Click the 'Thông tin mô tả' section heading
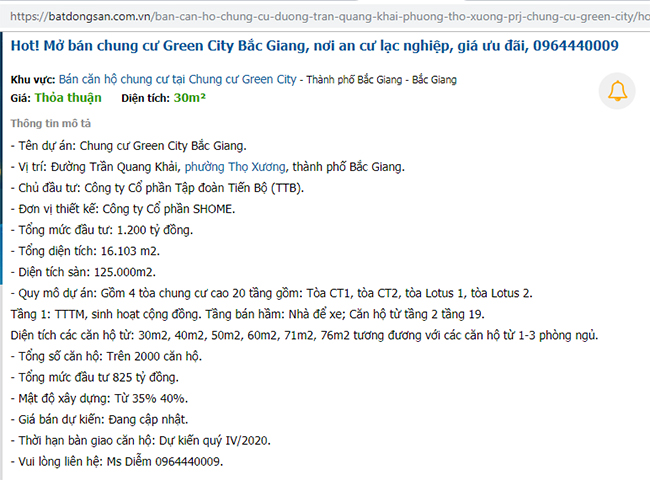This screenshot has width=650, height=480. [50, 123]
